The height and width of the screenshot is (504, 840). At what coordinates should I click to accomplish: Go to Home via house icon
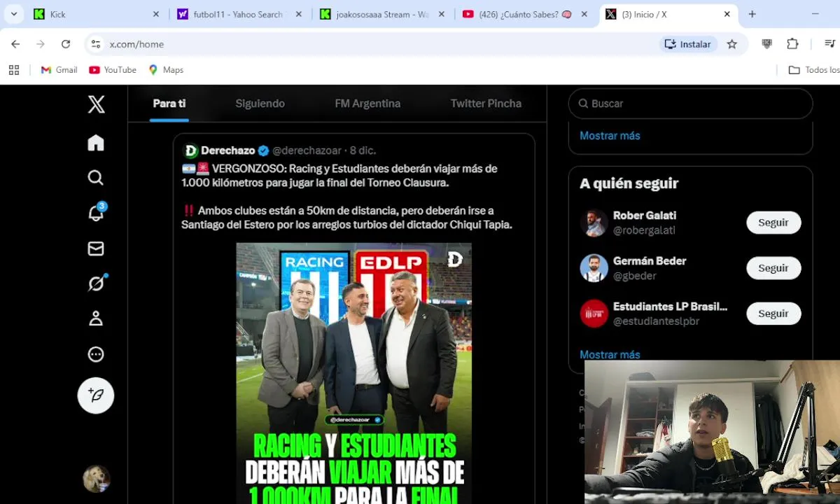tap(96, 143)
